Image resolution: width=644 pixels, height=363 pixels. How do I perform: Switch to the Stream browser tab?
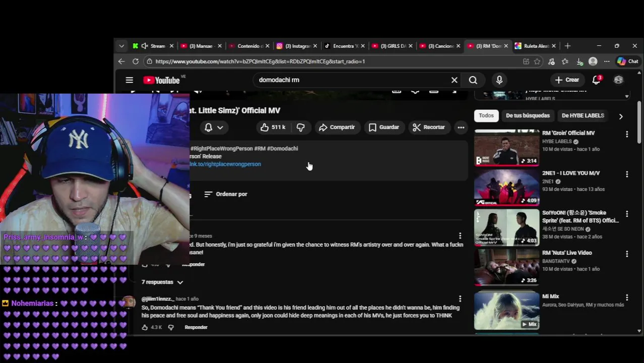tap(153, 46)
